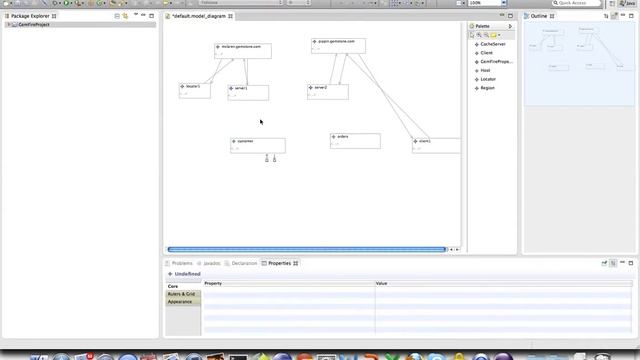Select the locator1 node in diagram
This screenshot has height=360, width=640.
195,91
